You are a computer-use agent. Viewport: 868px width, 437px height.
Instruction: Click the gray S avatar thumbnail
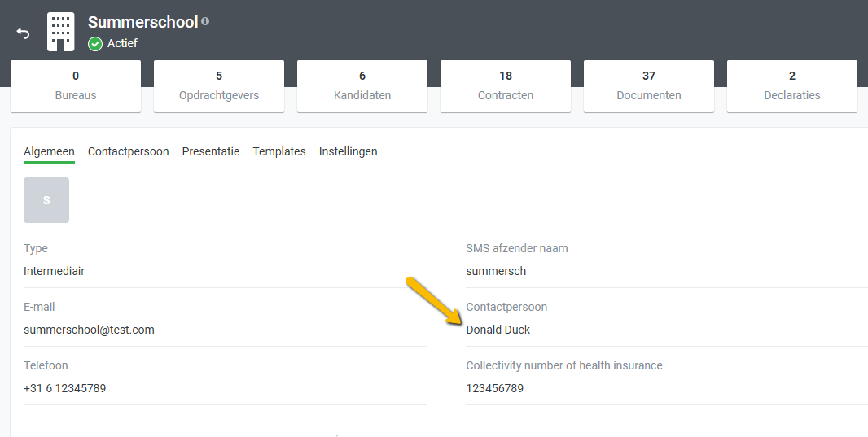tap(46, 200)
